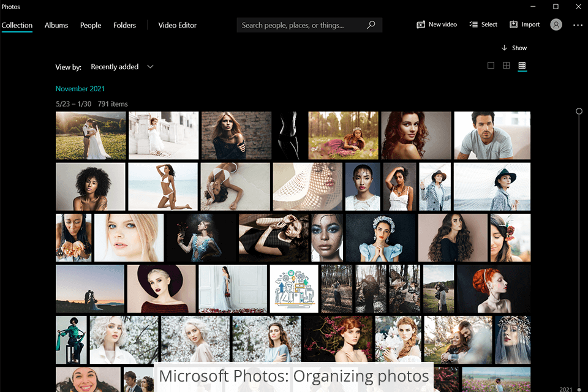The height and width of the screenshot is (392, 588).
Task: Open the blue eyeshadow face closeup
Action: [x=327, y=238]
